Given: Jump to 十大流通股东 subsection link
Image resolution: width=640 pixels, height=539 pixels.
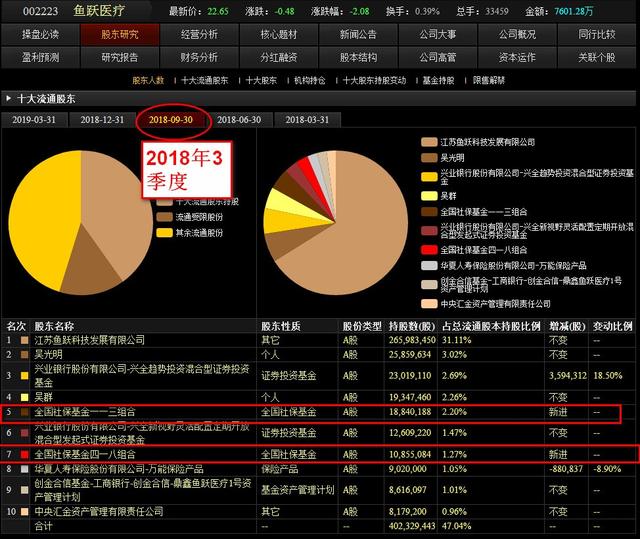Looking at the screenshot, I should pyautogui.click(x=205, y=80).
